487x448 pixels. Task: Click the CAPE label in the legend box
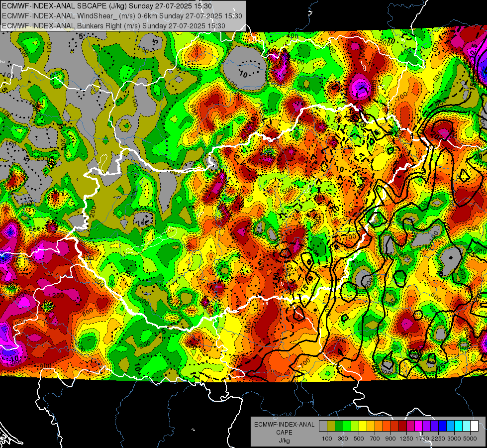point(284,433)
